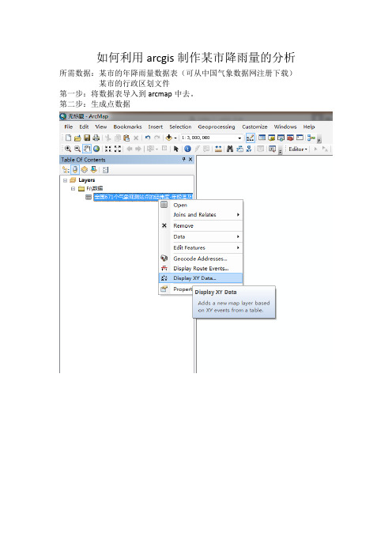
Task: Open the Selection menu
Action: tap(180, 126)
